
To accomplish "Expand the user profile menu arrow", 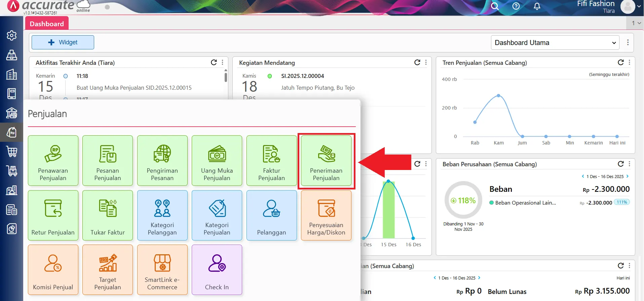I will [x=639, y=6].
